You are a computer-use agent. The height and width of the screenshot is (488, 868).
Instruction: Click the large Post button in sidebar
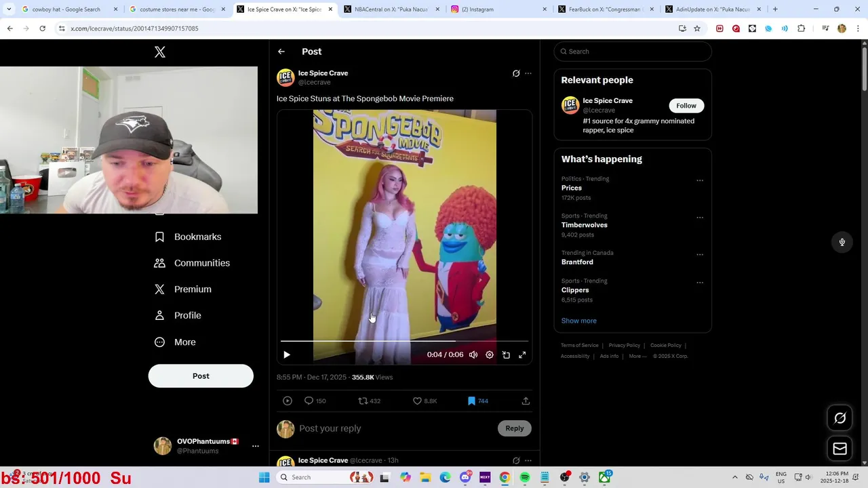[x=201, y=376]
